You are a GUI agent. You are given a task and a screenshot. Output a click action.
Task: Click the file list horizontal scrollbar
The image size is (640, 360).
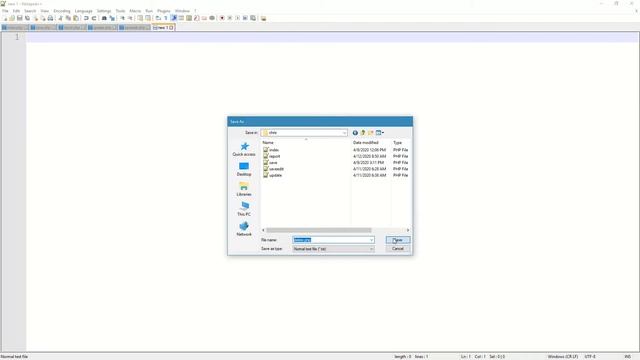tap(319, 230)
